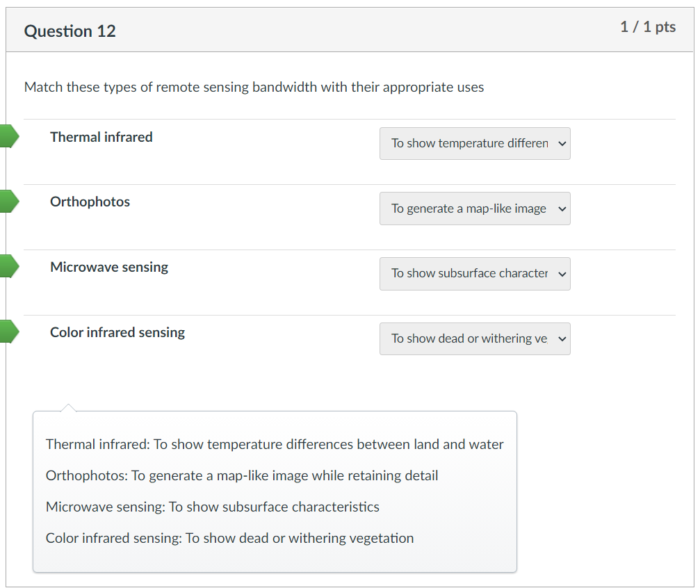
Task: Click the green correct marker beside Microwave sensing
Action: 8,266
